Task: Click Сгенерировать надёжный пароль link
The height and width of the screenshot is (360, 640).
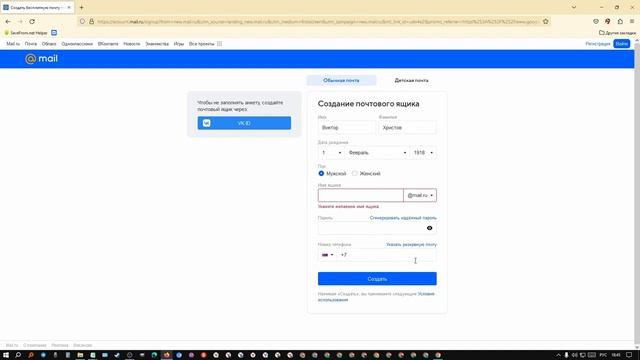Action: click(x=403, y=218)
